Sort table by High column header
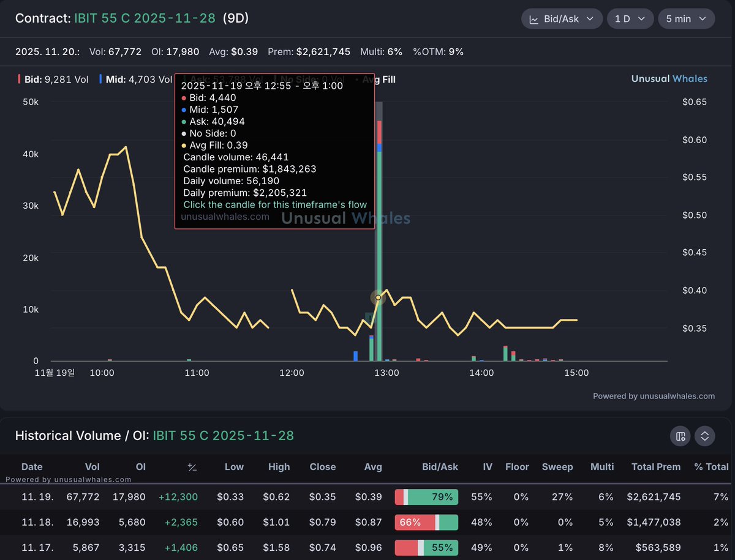The height and width of the screenshot is (560, 735). [279, 466]
